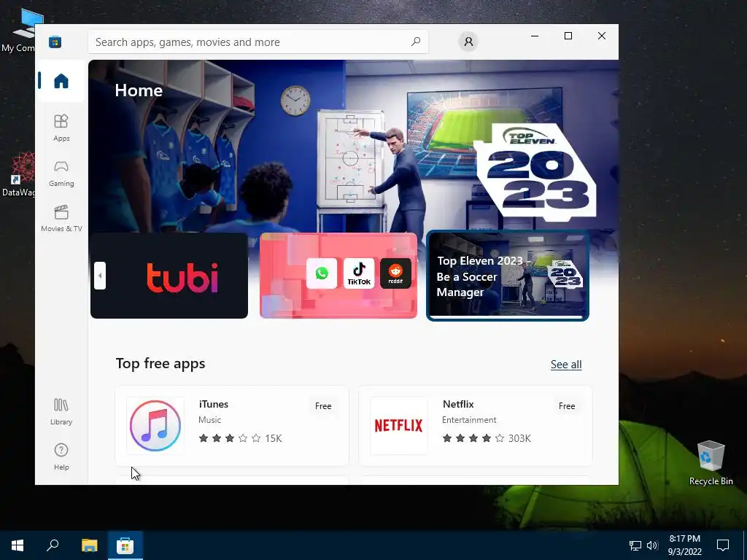747x560 pixels.
Task: Open the Reddit icon in pink card
Action: [x=395, y=273]
